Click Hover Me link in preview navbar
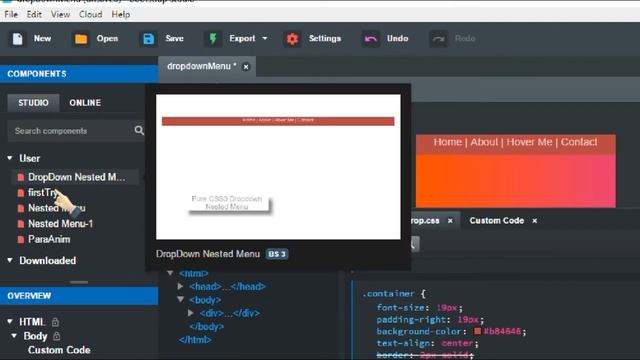This screenshot has width=640, height=360. point(529,142)
